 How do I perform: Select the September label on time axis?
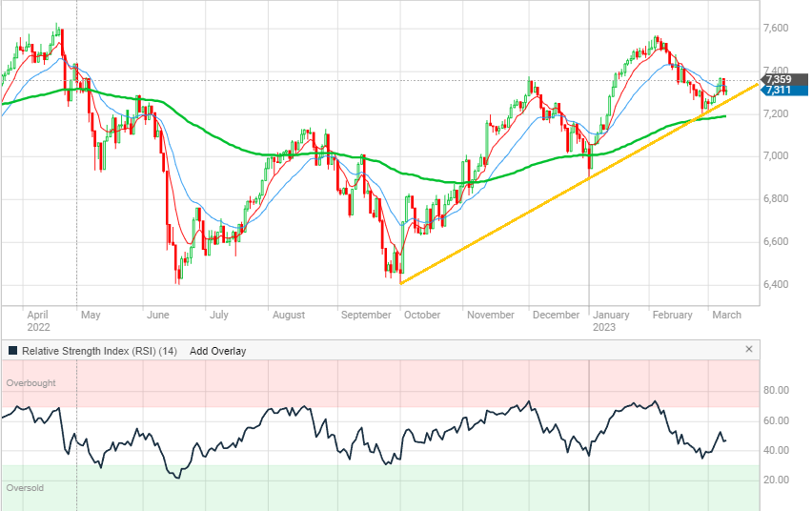pyautogui.click(x=366, y=315)
